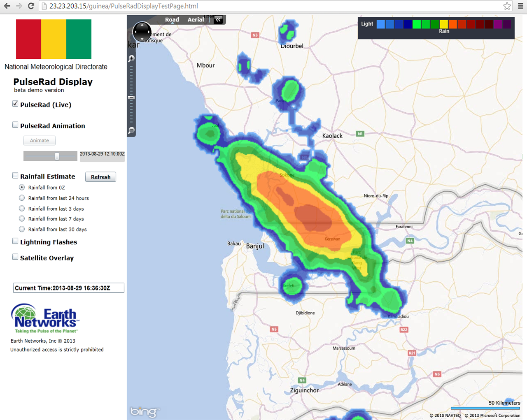Click the R21 road marker on the map
This screenshot has height=420, width=527.
tap(412, 353)
